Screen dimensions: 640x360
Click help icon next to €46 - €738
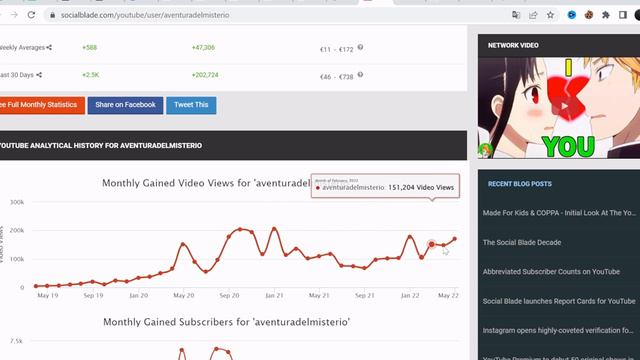click(360, 75)
